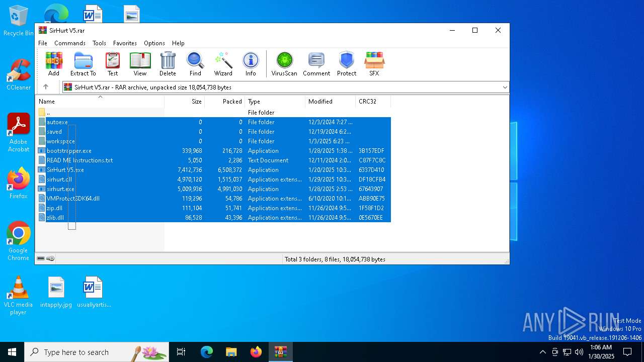Screen dimensions: 644x362
Task: Select the parent folder '..' row
Action: 213,113
